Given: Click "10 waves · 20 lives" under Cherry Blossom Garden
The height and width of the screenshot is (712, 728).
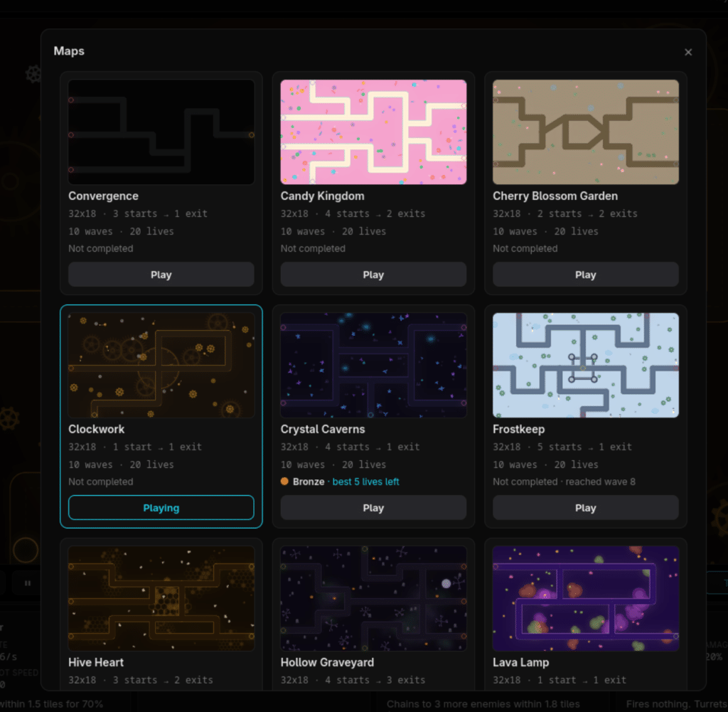Looking at the screenshot, I should click(x=545, y=231).
